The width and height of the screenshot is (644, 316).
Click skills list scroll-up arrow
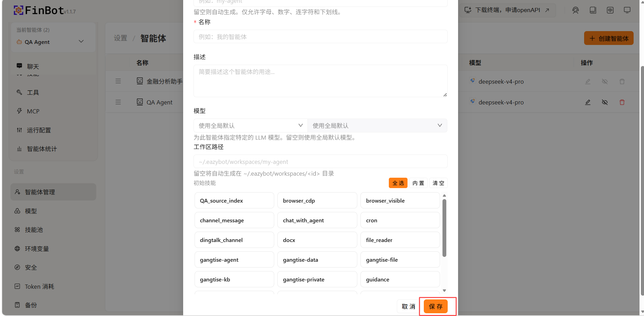(x=444, y=195)
